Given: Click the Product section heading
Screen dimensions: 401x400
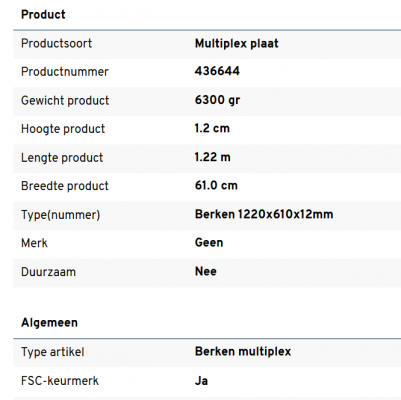Looking at the screenshot, I should point(43,15).
